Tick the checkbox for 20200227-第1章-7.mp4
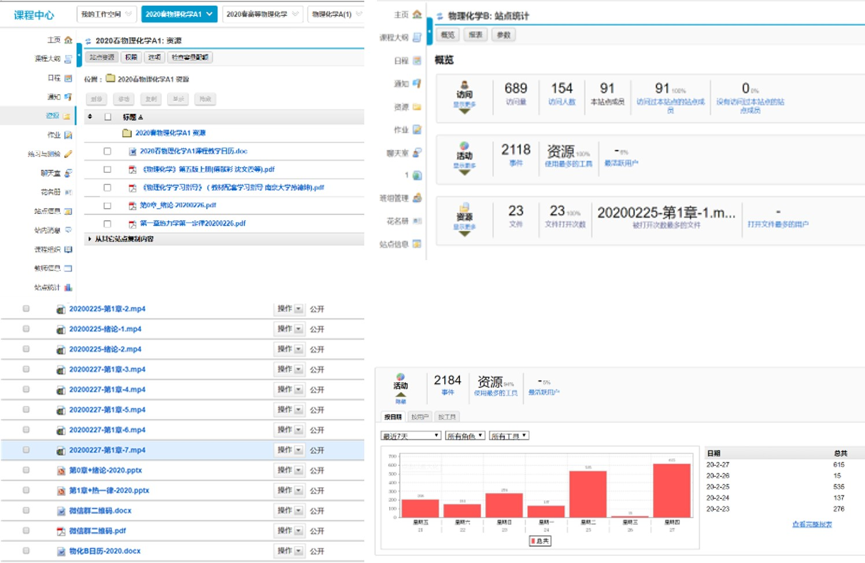Viewport: 865px width, 563px height. click(26, 450)
